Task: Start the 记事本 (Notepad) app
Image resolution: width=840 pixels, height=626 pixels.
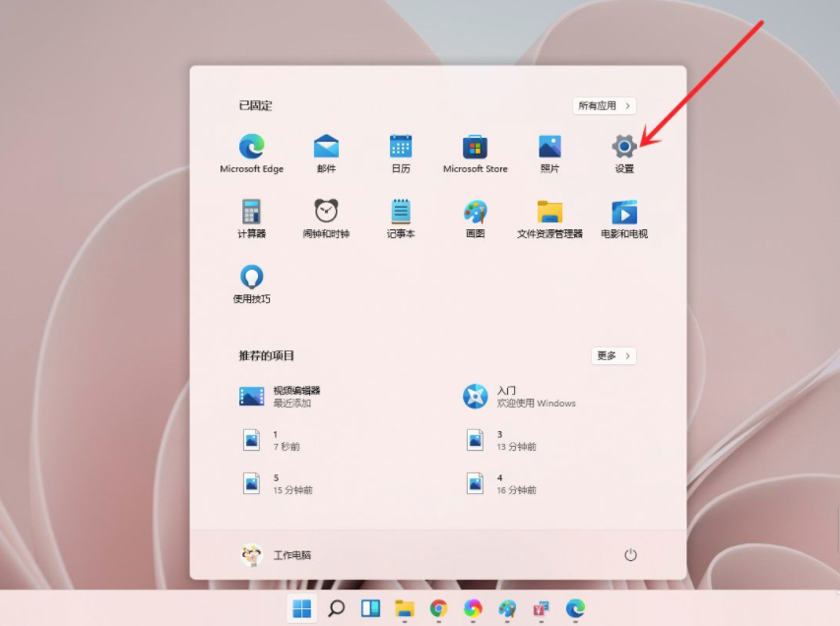Action: click(400, 214)
